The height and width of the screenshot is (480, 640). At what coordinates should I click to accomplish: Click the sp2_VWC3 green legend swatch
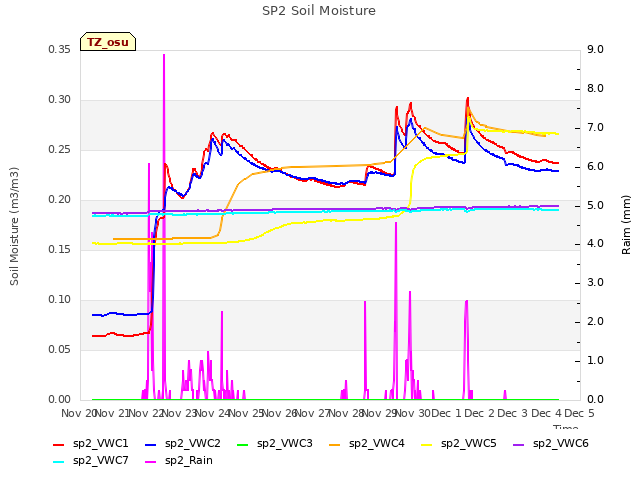(243, 444)
